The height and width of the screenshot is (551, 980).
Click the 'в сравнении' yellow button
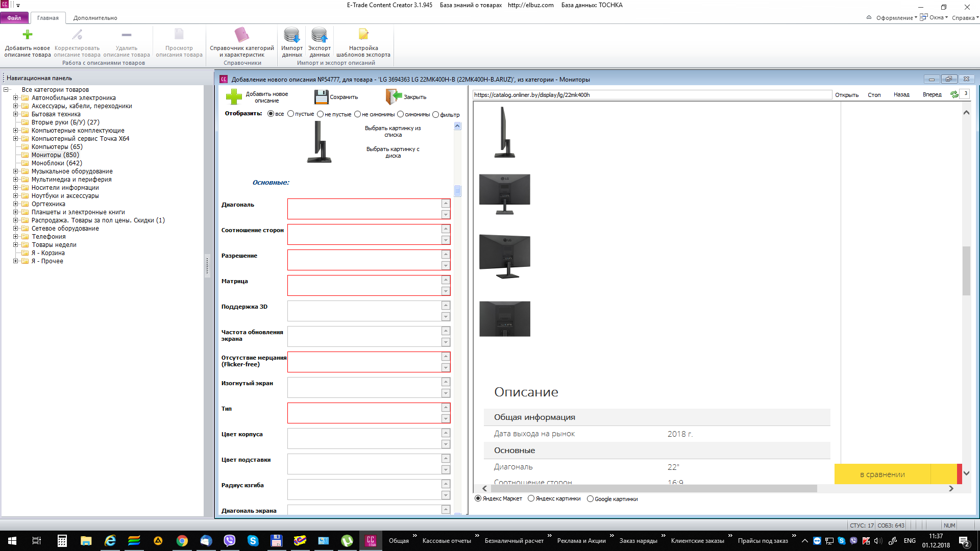883,474
